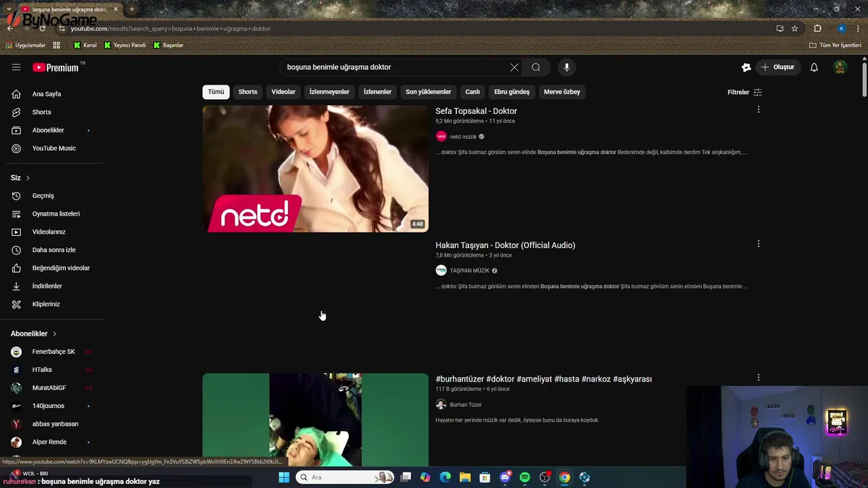This screenshot has height=488, width=868.
Task: Open Sefa Topsakal - Doktor video title
Action: 476,111
